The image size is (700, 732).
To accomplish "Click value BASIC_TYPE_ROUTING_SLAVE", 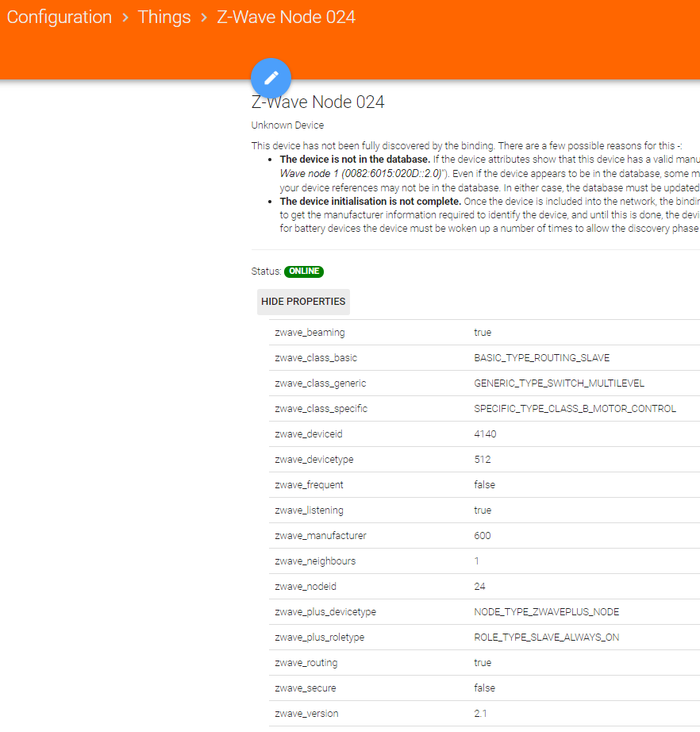I will 542,357.
